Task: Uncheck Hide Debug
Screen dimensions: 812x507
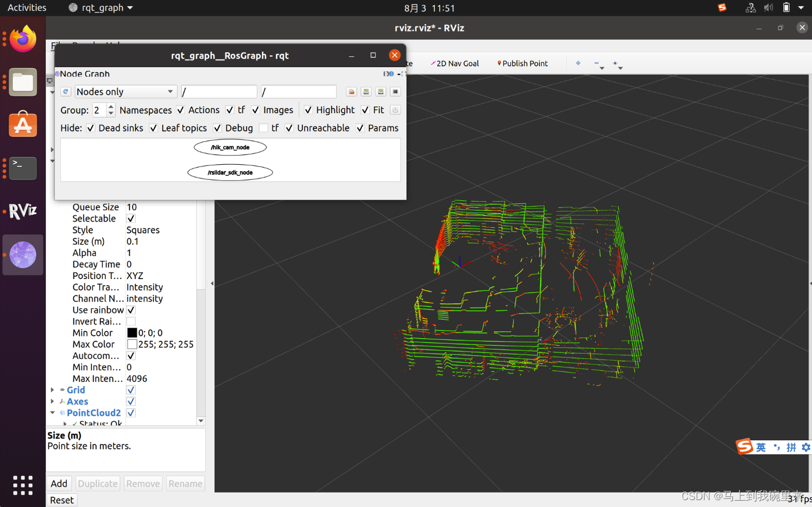Action: pos(217,128)
